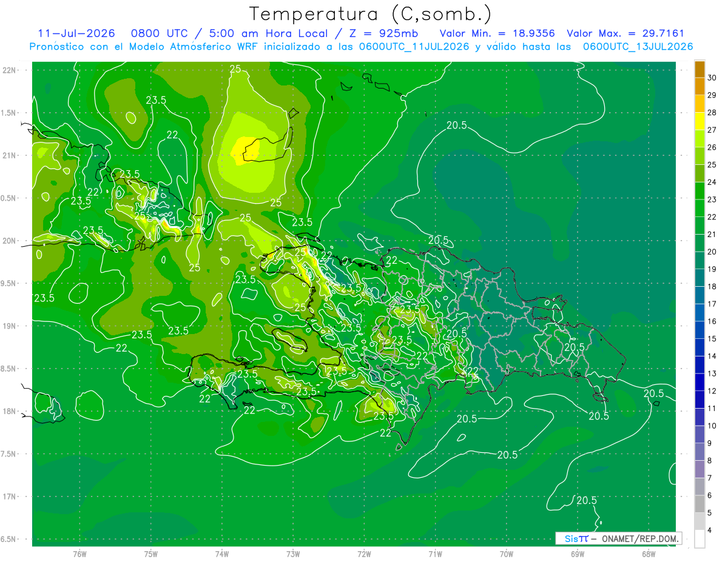Image resolution: width=728 pixels, height=562 pixels.
Task: Click the color bar label "12"
Action: [x=712, y=391]
